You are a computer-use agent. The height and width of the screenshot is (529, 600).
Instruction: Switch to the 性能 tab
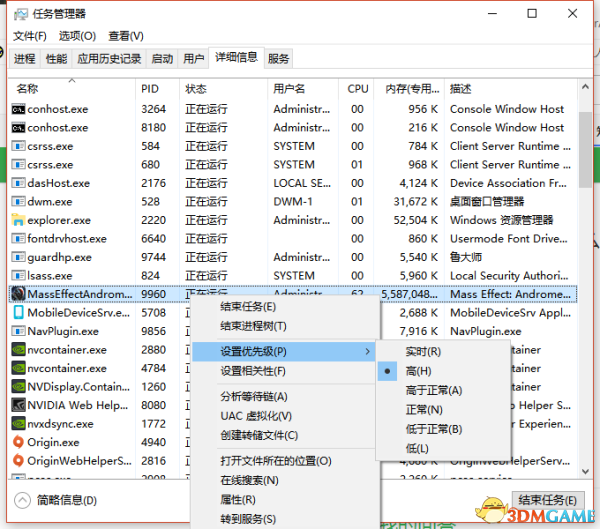point(56,59)
